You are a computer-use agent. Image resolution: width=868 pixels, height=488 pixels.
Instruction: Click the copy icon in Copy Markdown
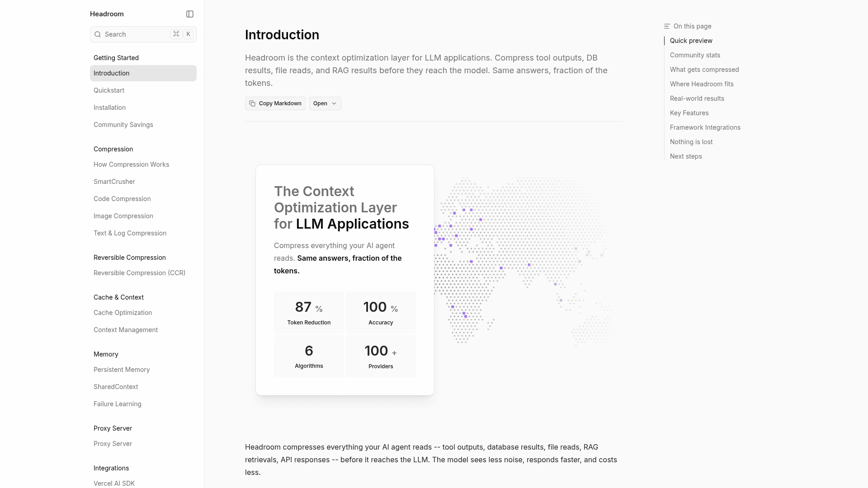tap(252, 103)
